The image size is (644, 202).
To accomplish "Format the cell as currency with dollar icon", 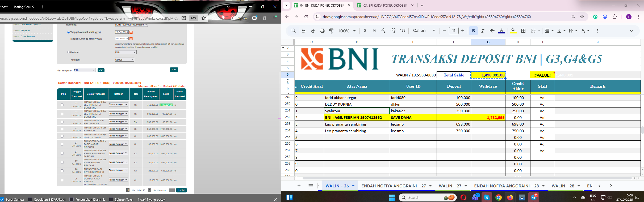I will point(365,31).
